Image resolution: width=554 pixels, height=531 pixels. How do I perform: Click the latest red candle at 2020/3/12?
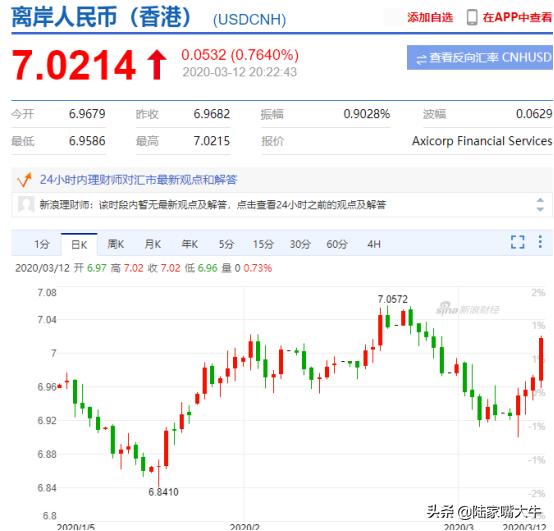click(x=541, y=359)
